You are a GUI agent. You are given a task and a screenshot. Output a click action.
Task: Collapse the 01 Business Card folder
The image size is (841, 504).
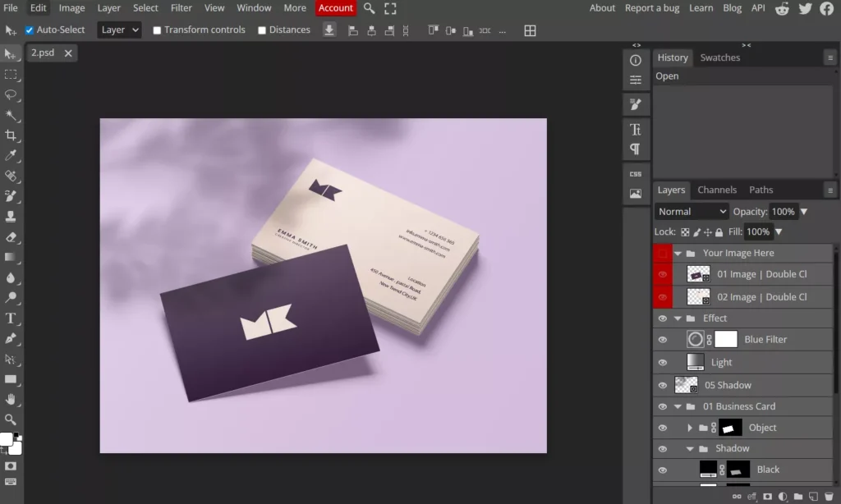pos(678,406)
